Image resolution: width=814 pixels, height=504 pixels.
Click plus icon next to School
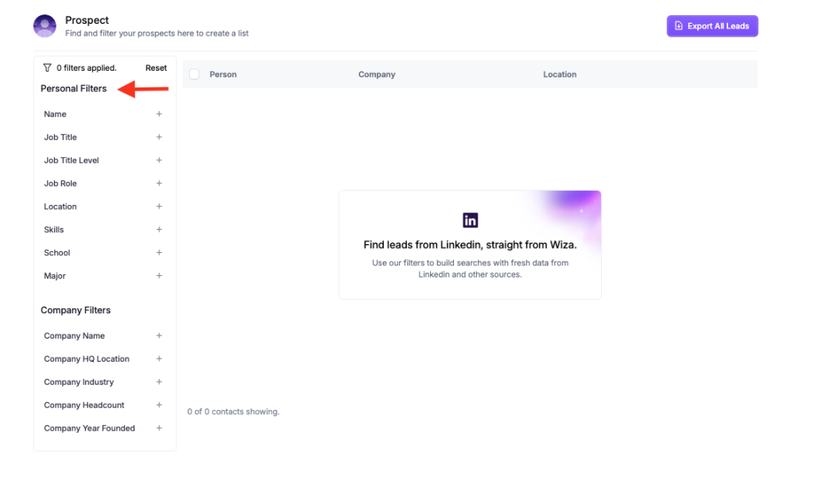coord(159,253)
